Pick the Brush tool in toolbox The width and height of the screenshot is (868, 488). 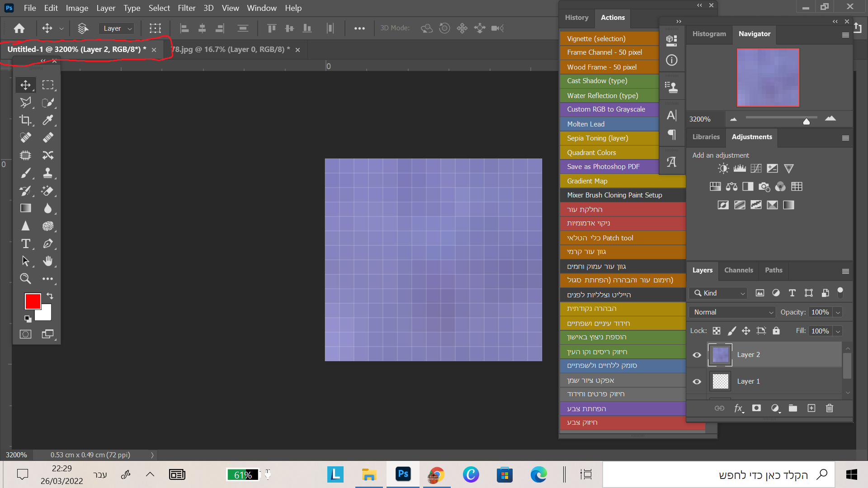point(25,173)
